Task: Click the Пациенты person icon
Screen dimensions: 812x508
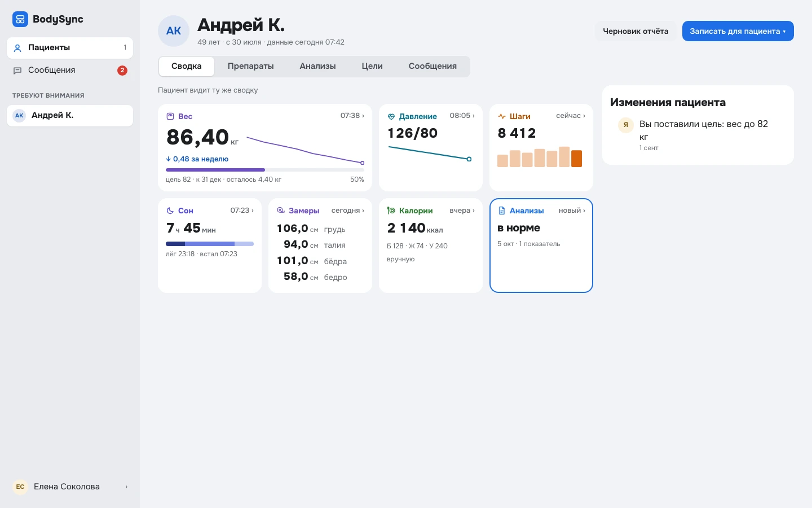Action: click(17, 48)
